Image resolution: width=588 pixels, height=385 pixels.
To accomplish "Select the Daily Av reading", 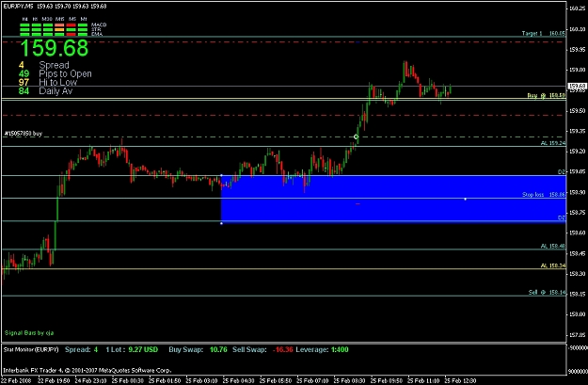I will [45, 90].
